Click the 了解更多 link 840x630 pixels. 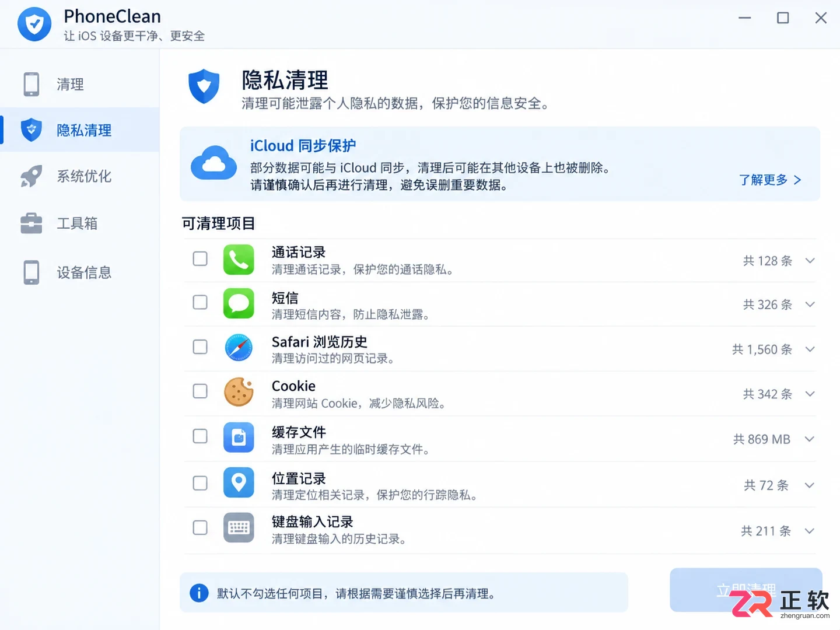(770, 180)
